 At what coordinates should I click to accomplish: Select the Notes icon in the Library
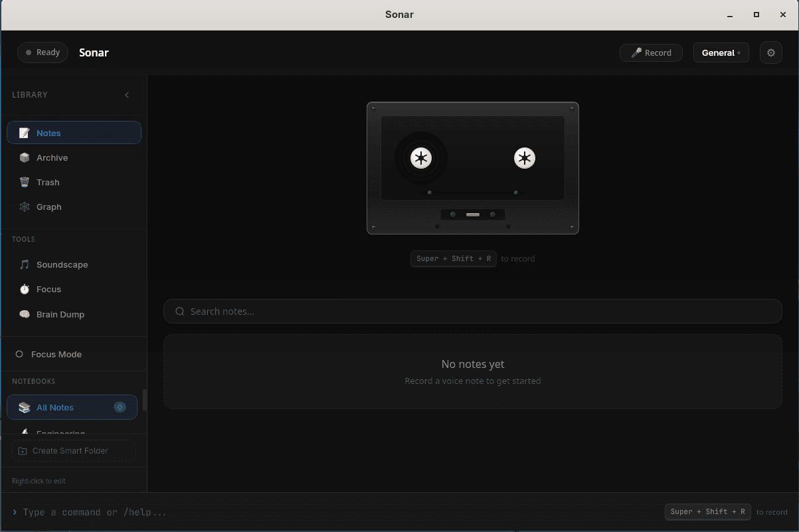[x=25, y=133]
